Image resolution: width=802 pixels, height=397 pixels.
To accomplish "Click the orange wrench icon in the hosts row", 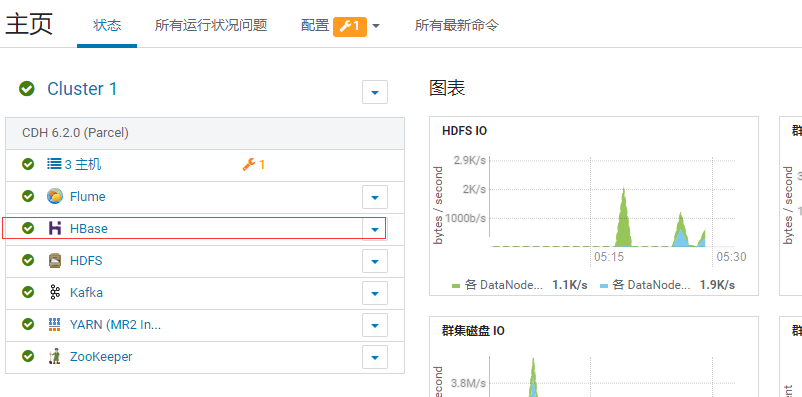I will (x=249, y=164).
